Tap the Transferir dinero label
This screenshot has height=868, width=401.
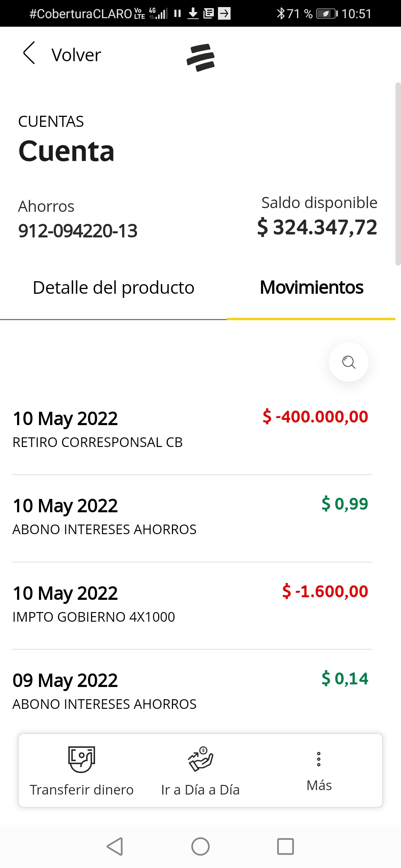point(82,790)
